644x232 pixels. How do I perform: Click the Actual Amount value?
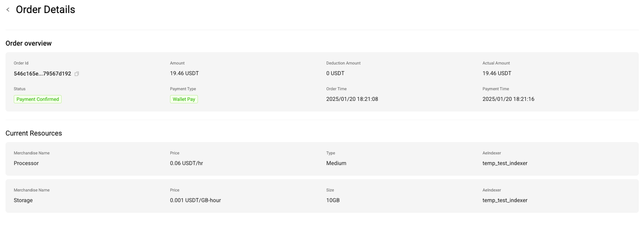point(497,73)
